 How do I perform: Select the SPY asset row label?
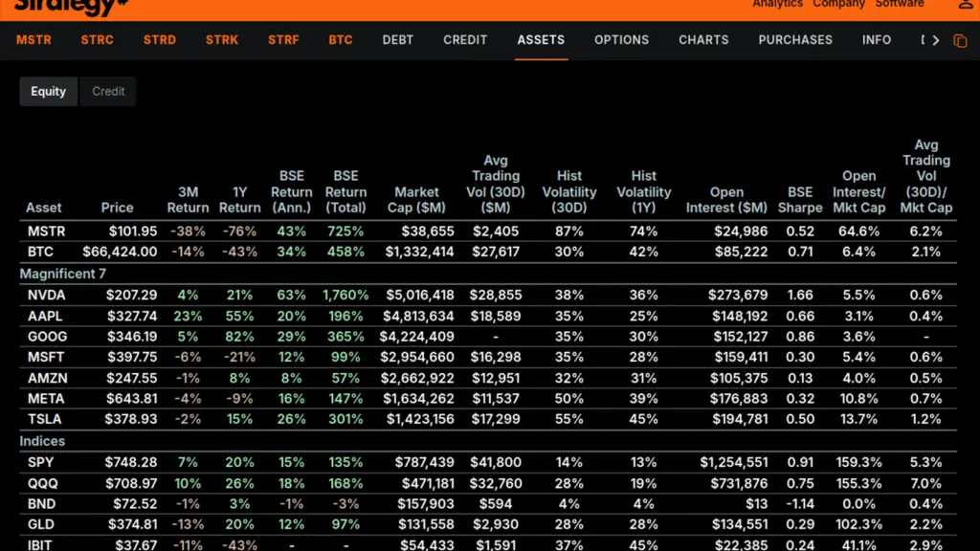click(x=40, y=462)
